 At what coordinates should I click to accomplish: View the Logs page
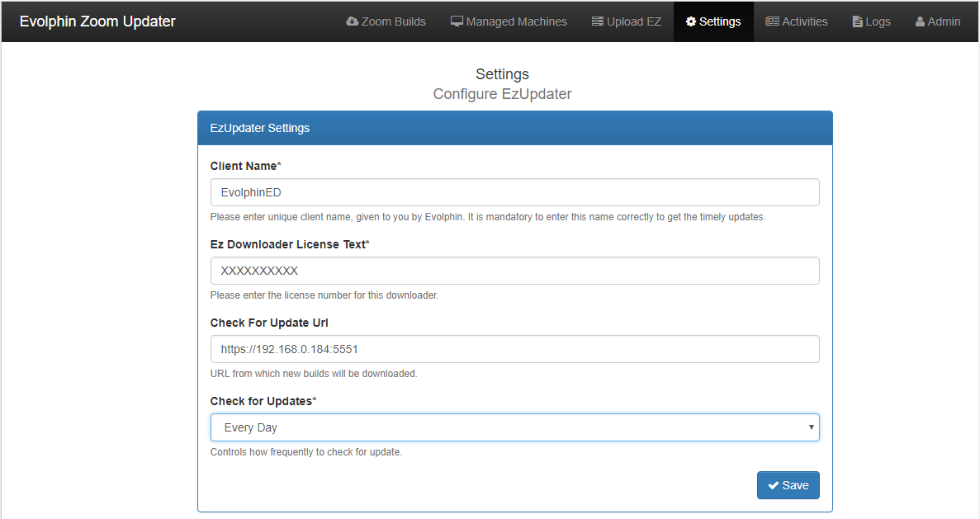(871, 21)
